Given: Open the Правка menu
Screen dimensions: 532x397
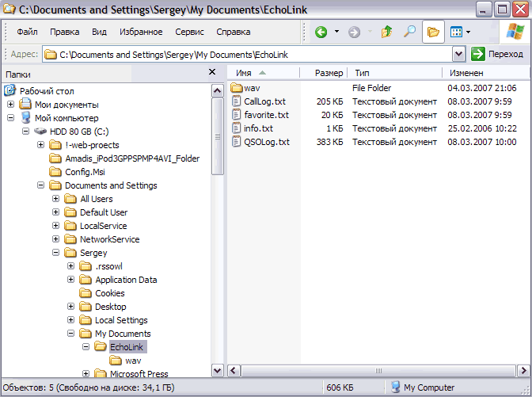Looking at the screenshot, I should (64, 32).
